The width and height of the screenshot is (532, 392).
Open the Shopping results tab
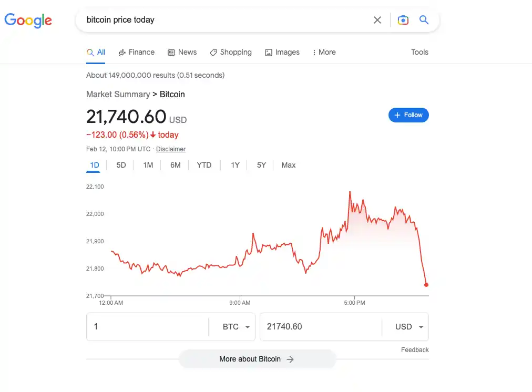(230, 52)
